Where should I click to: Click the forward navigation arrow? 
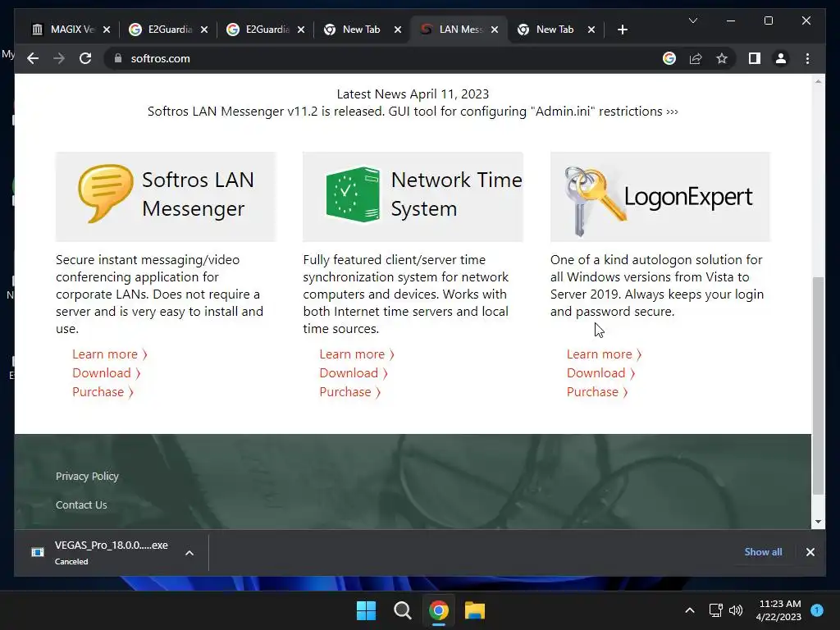tap(59, 58)
